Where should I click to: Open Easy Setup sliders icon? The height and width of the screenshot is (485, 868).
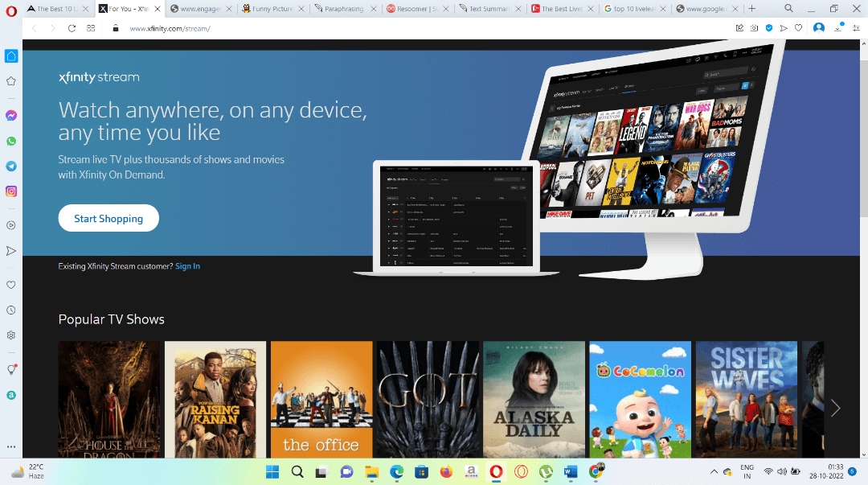click(856, 27)
